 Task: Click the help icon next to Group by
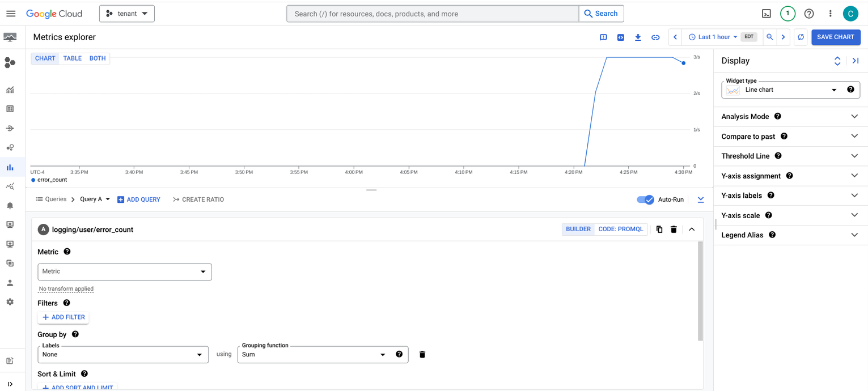pos(75,334)
